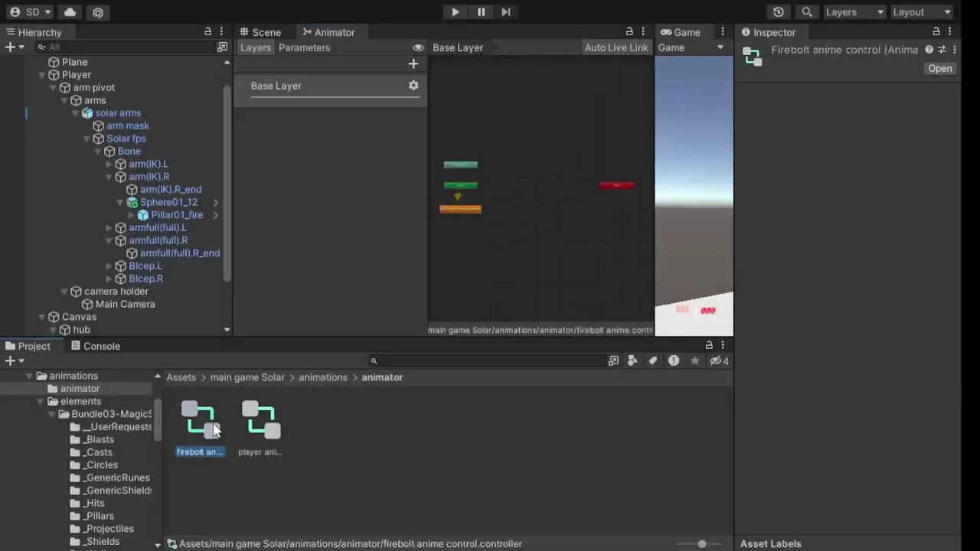Image resolution: width=980 pixels, height=551 pixels.
Task: Collapse the elements folder in Project tree
Action: tap(41, 402)
